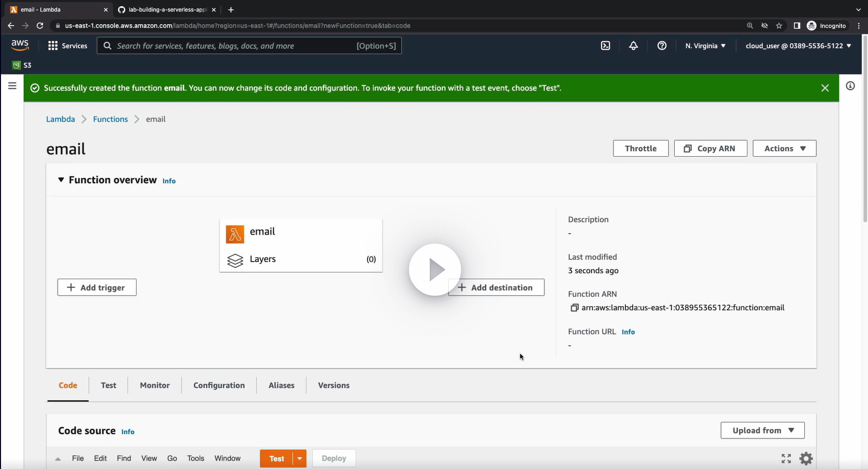
Task: Close the email - Lambda browser tab
Action: pos(105,10)
